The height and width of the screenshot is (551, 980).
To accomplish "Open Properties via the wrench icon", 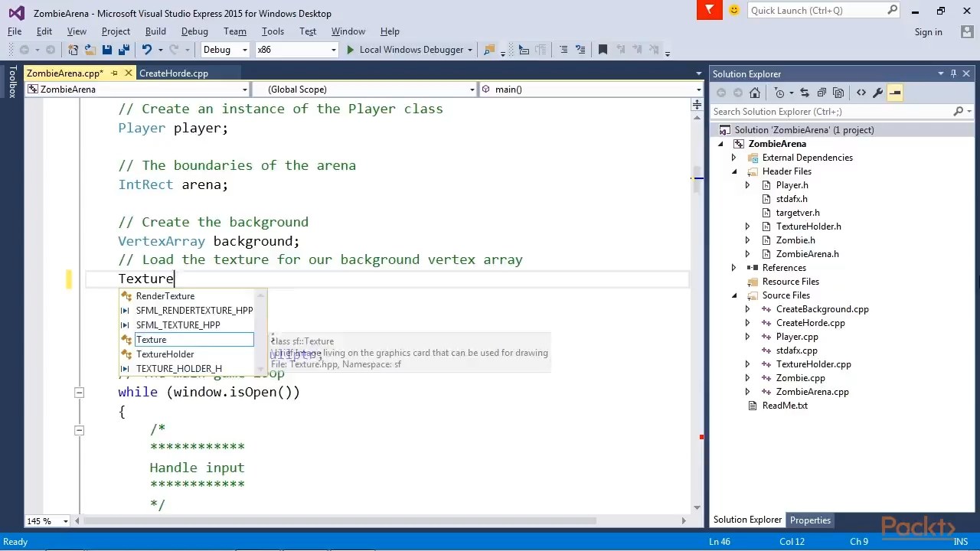I will (877, 93).
